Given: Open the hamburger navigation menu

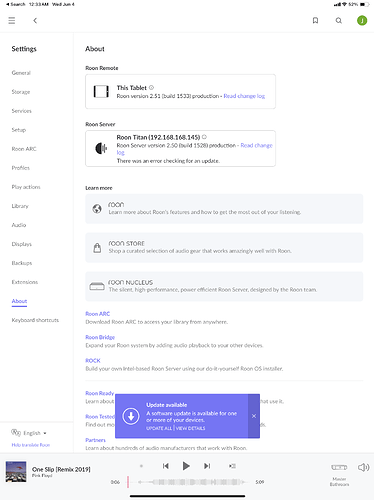Looking at the screenshot, I should coord(12,21).
